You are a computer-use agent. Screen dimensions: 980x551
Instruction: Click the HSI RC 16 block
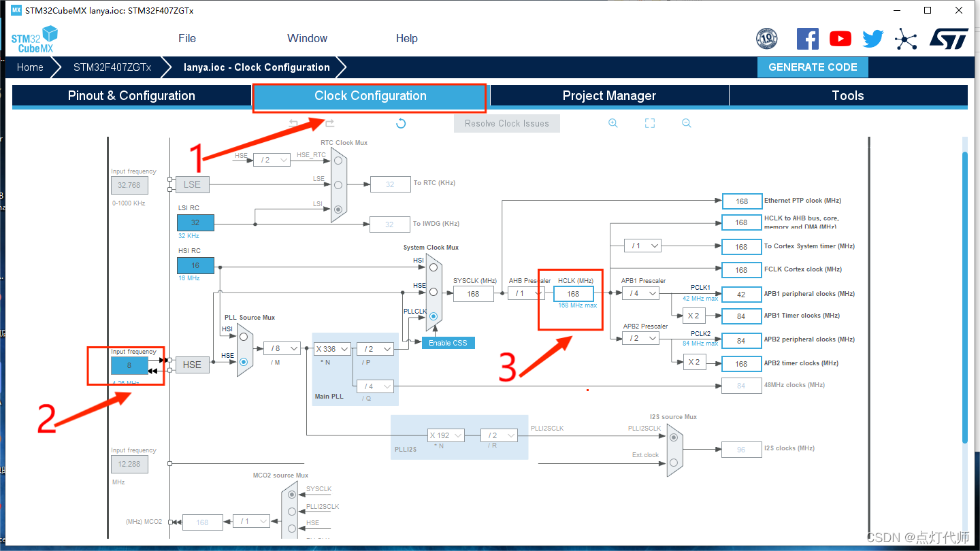click(195, 265)
